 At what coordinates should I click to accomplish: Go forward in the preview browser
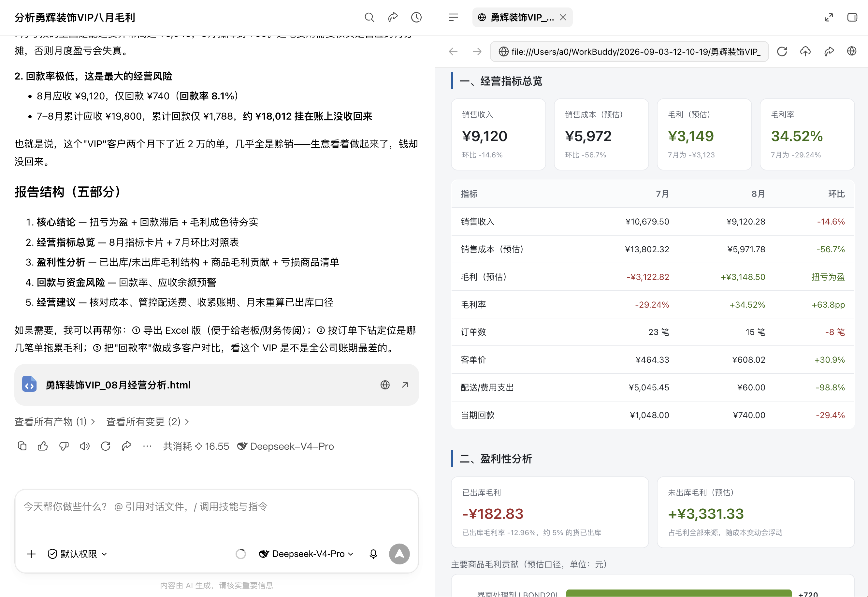(x=477, y=51)
